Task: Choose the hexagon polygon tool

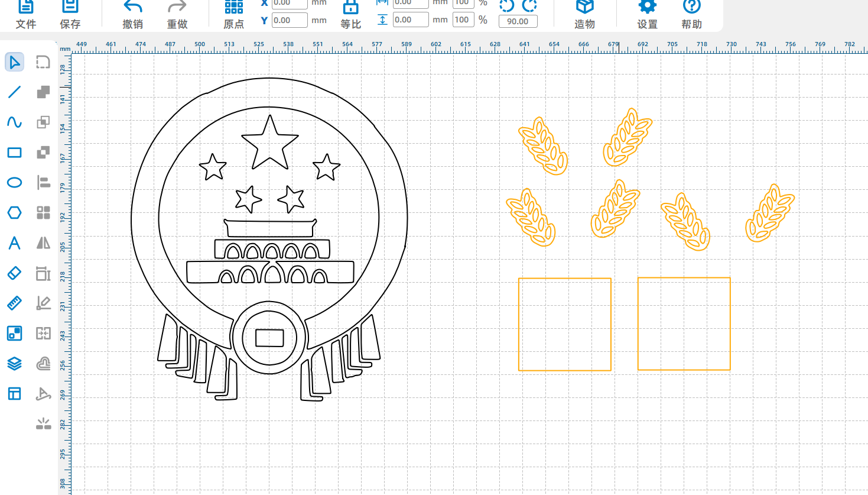Action: (x=15, y=212)
